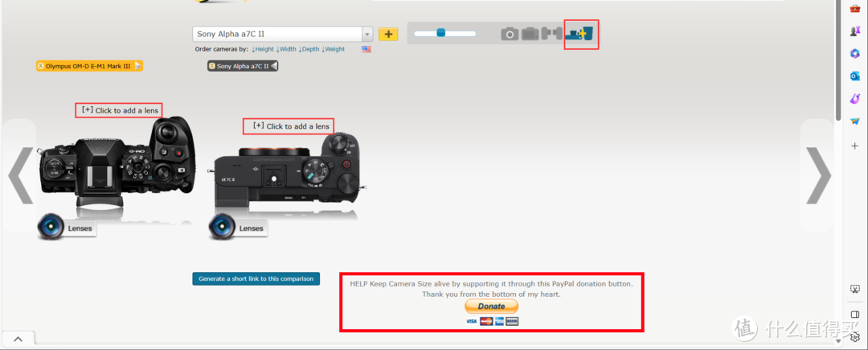This screenshot has width=868, height=350.
Task: Open Lenses for the Sony a7C II
Action: pos(239,228)
